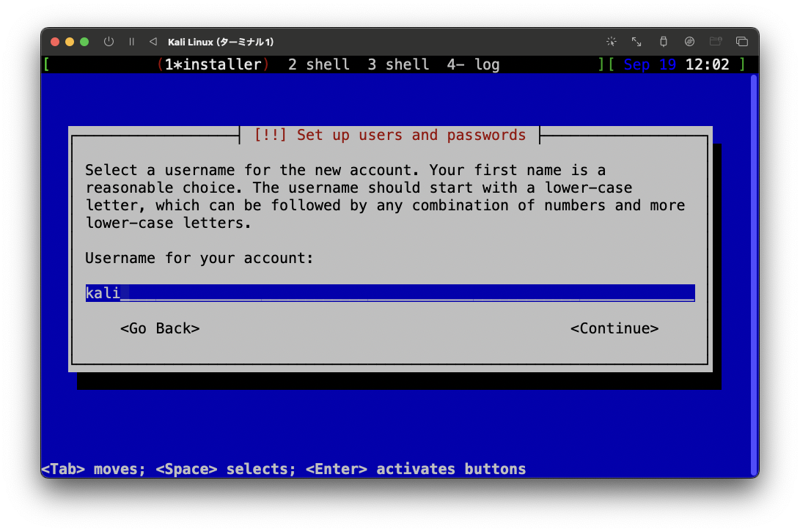Activate the Go Back button
The image size is (800, 532).
[160, 328]
